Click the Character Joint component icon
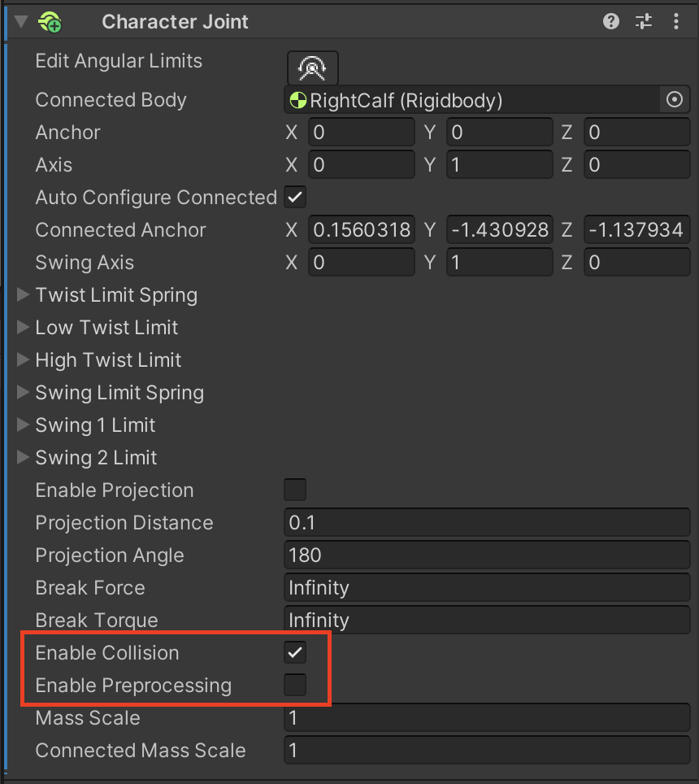 50,22
